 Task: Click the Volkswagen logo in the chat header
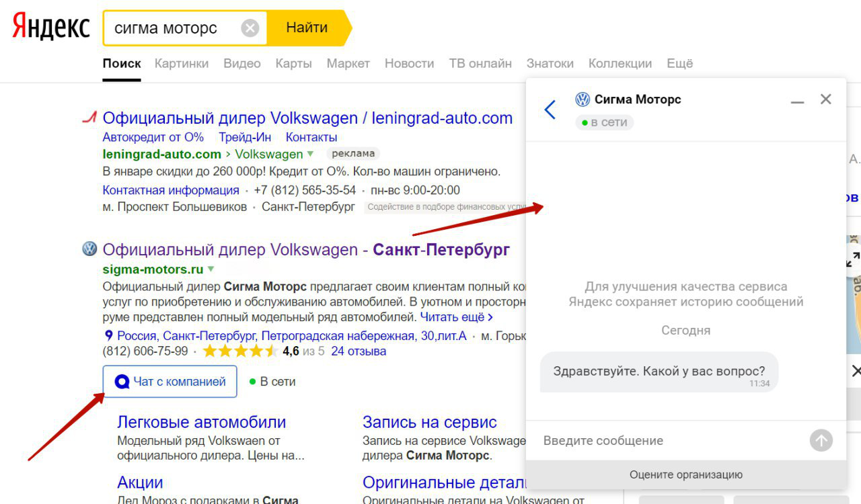[x=583, y=99]
